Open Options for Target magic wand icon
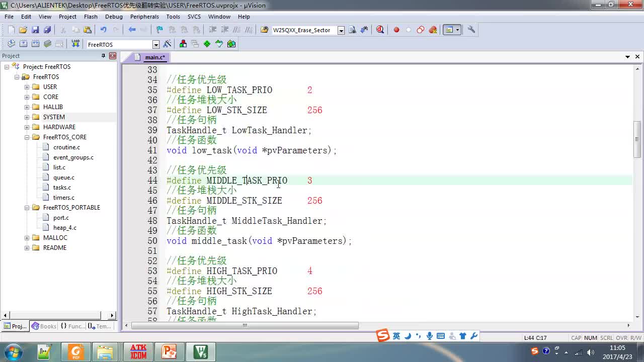Viewport: 644px width, 362px height. pyautogui.click(x=168, y=44)
